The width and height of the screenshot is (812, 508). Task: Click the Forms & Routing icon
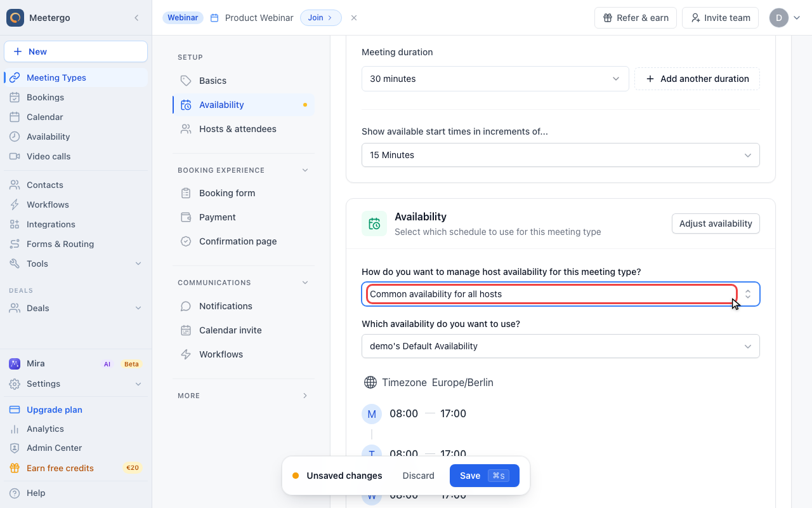point(15,244)
